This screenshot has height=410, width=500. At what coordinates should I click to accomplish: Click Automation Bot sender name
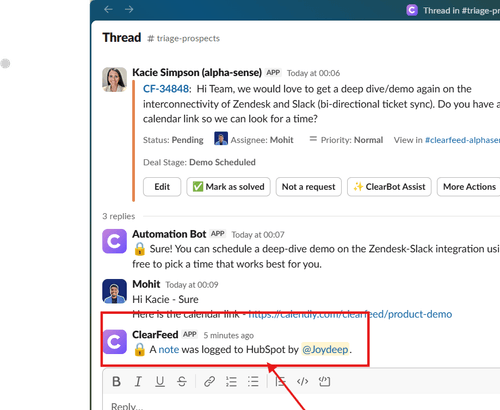tap(169, 234)
